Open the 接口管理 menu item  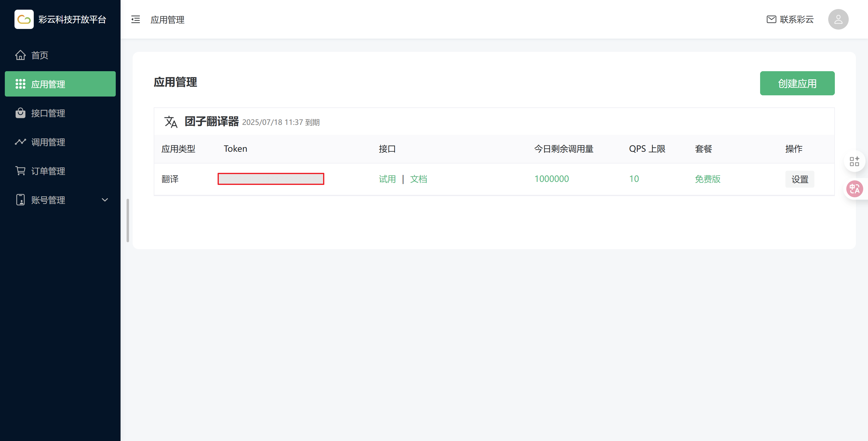click(48, 113)
